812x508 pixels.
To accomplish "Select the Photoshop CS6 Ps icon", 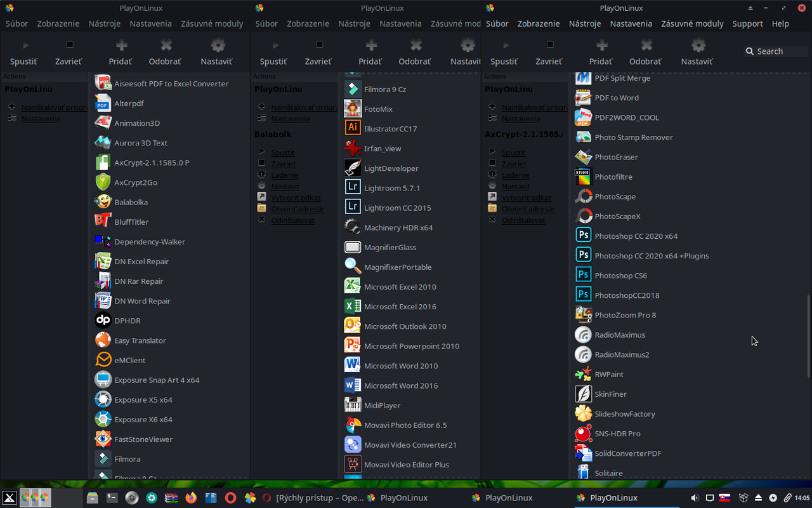I will point(583,275).
